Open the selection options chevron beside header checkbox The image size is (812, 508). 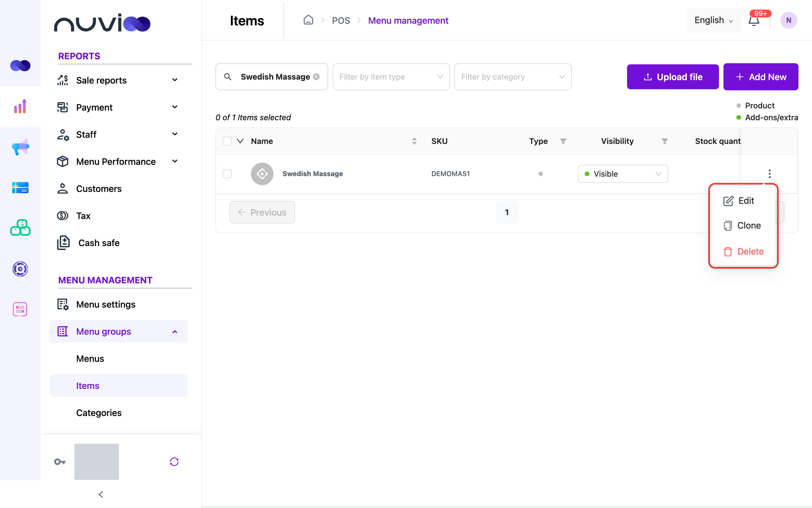240,141
